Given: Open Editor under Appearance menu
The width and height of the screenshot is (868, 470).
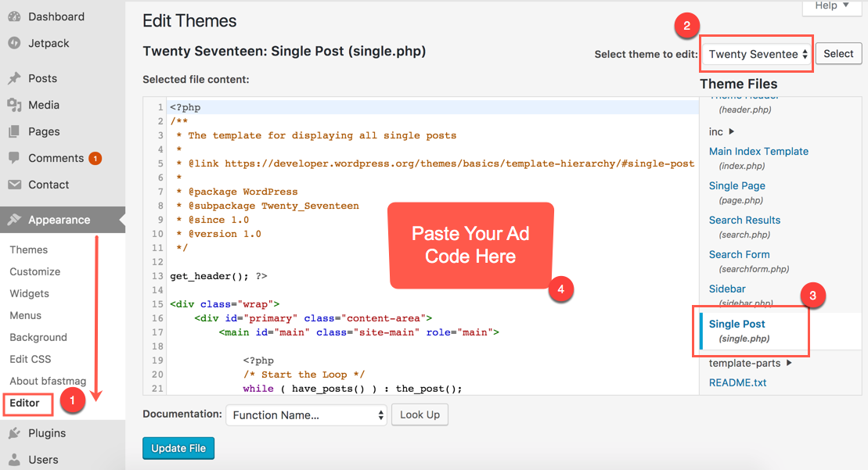Looking at the screenshot, I should 25,404.
